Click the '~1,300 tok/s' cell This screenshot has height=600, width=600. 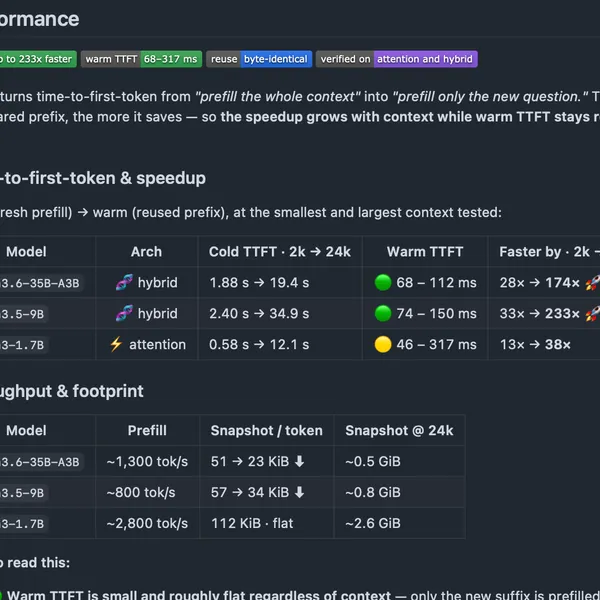147,461
